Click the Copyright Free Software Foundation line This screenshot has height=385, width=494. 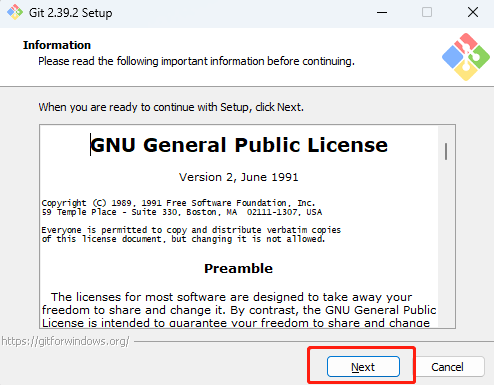(x=178, y=203)
